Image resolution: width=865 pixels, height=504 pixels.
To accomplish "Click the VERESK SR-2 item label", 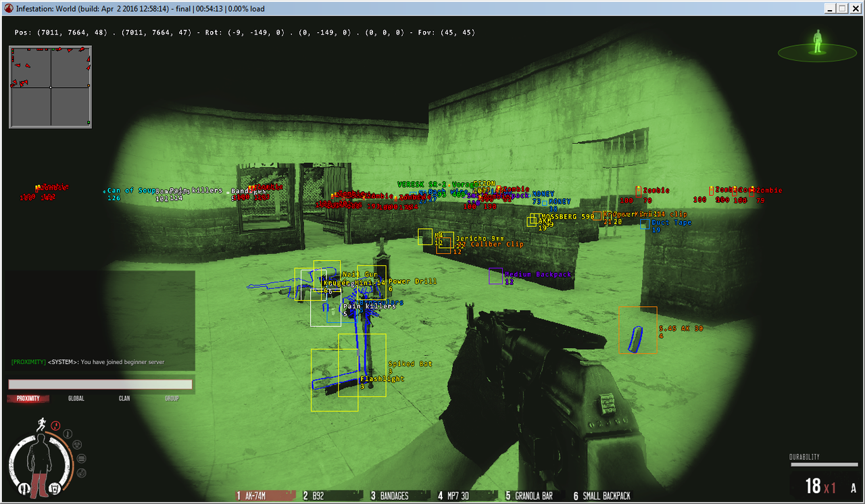I will coord(422,184).
